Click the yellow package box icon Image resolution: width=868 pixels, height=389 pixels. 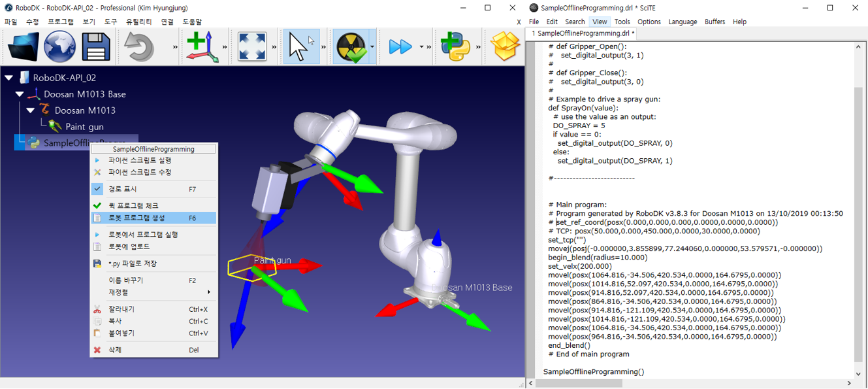pos(505,46)
